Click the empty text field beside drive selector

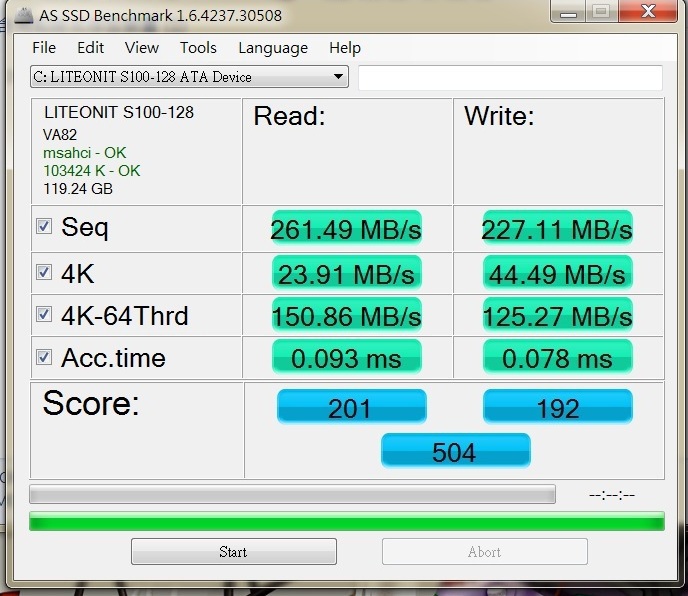coord(510,78)
